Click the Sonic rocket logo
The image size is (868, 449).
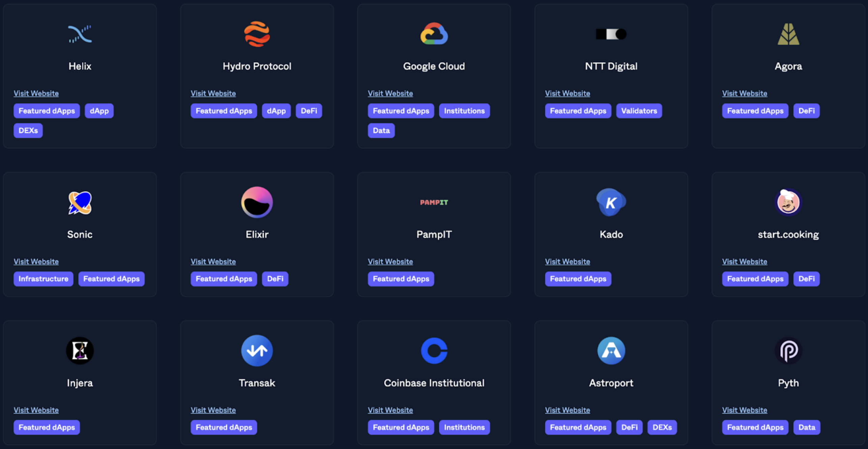80,203
